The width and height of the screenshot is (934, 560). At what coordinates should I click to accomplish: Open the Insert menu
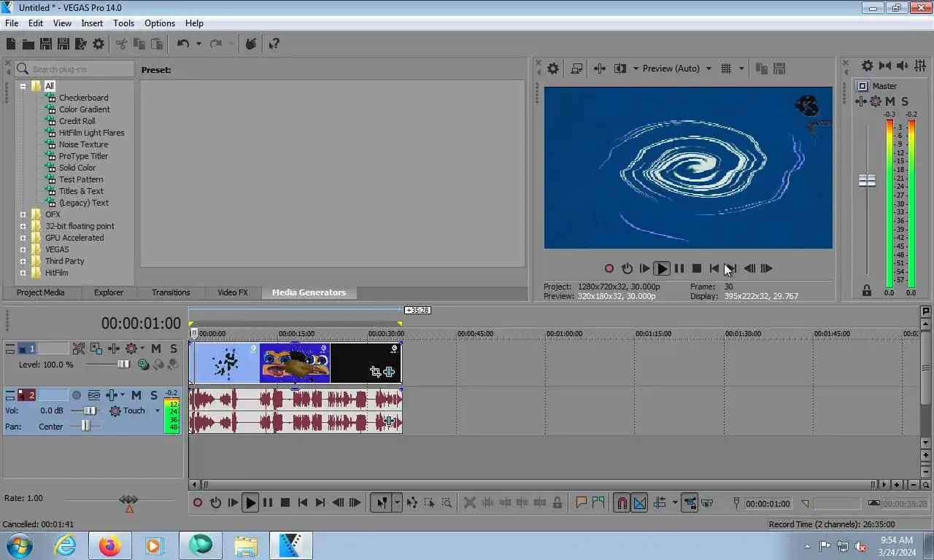(92, 23)
